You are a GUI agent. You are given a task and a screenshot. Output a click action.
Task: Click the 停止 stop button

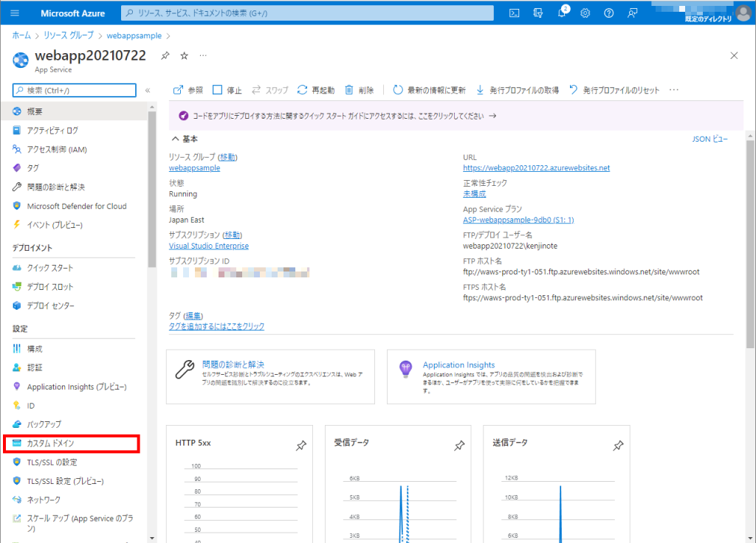tap(227, 90)
